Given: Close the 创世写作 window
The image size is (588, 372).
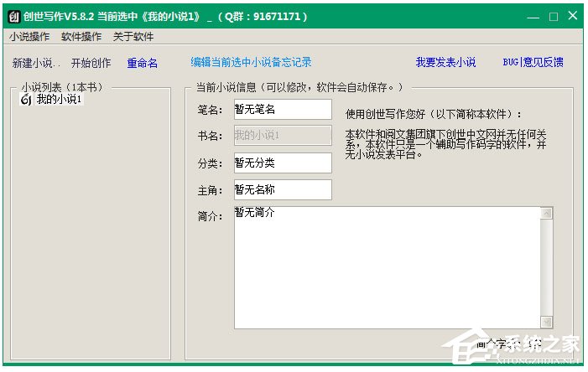Looking at the screenshot, I should pos(573,16).
